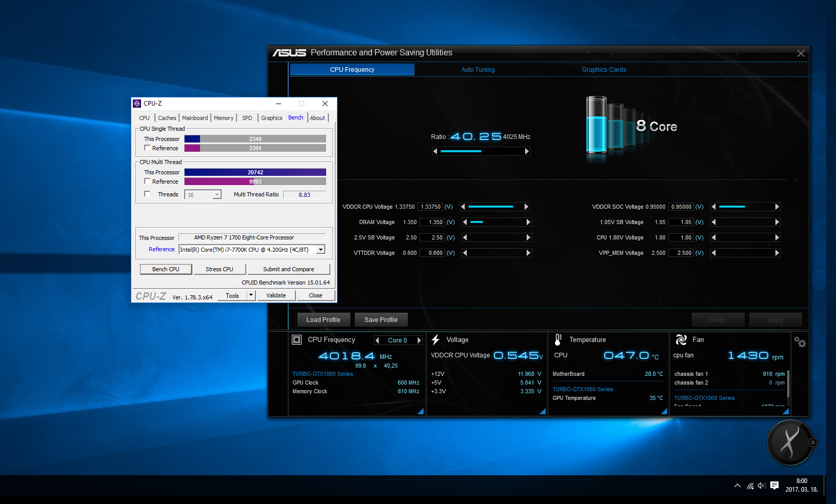Click the VDDCR CPU Voltage input field 1.33750
This screenshot has height=504, width=836.
point(431,207)
